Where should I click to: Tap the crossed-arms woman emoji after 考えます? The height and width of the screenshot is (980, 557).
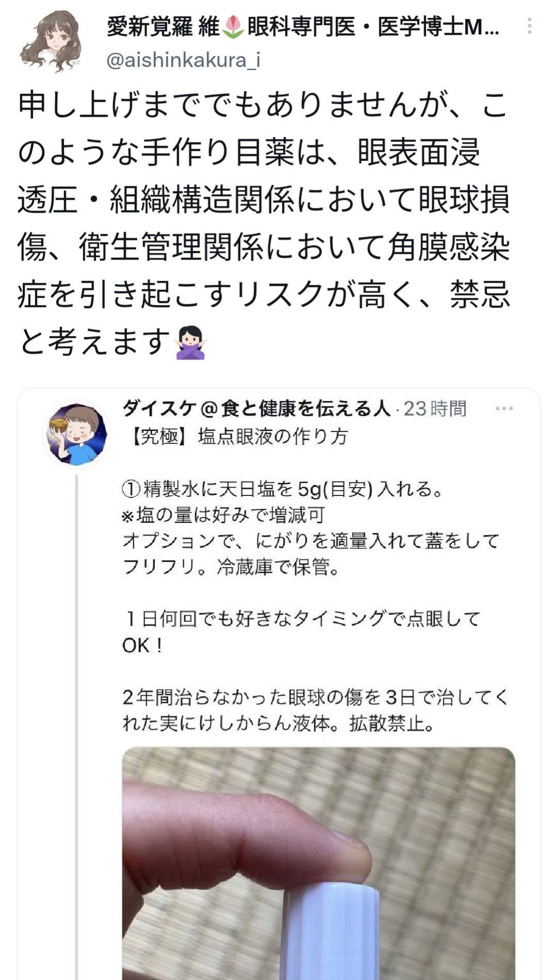pyautogui.click(x=190, y=343)
